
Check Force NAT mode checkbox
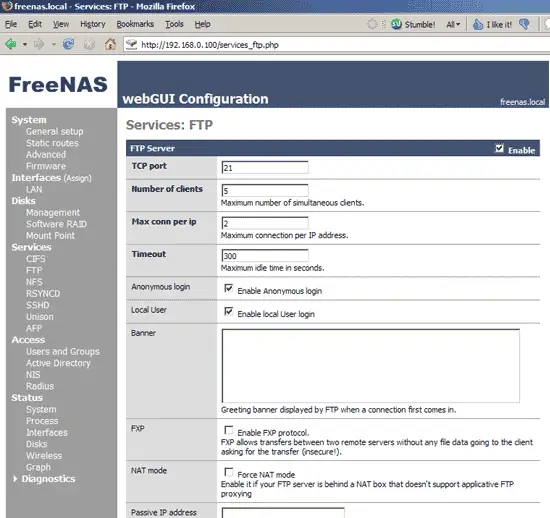click(228, 472)
